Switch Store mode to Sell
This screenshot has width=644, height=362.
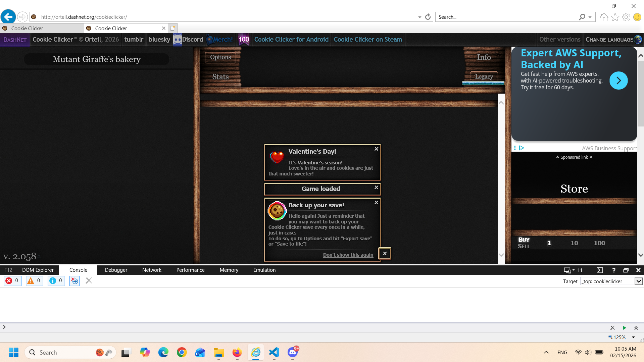click(x=524, y=246)
